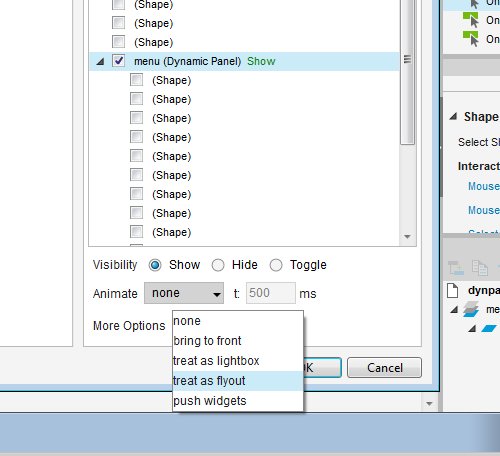500x456 pixels.
Task: Click the page icon beside dynpa
Action: point(453,290)
